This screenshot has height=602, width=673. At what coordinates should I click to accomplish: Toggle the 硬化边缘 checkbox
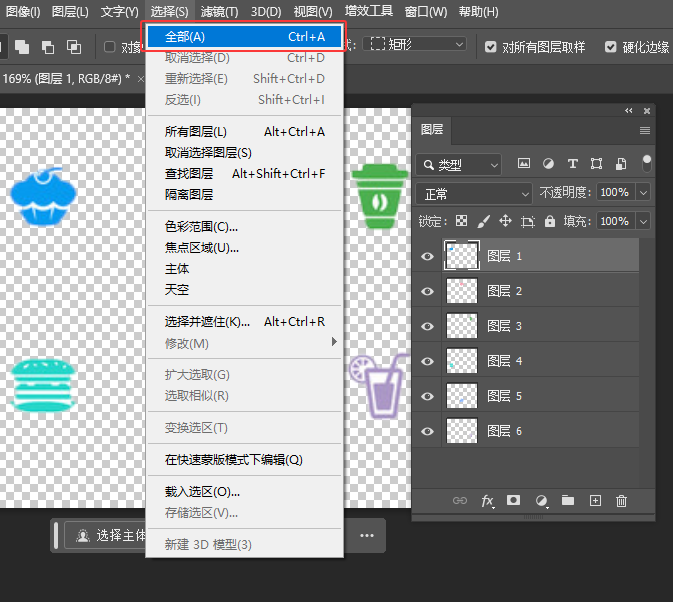[x=611, y=46]
